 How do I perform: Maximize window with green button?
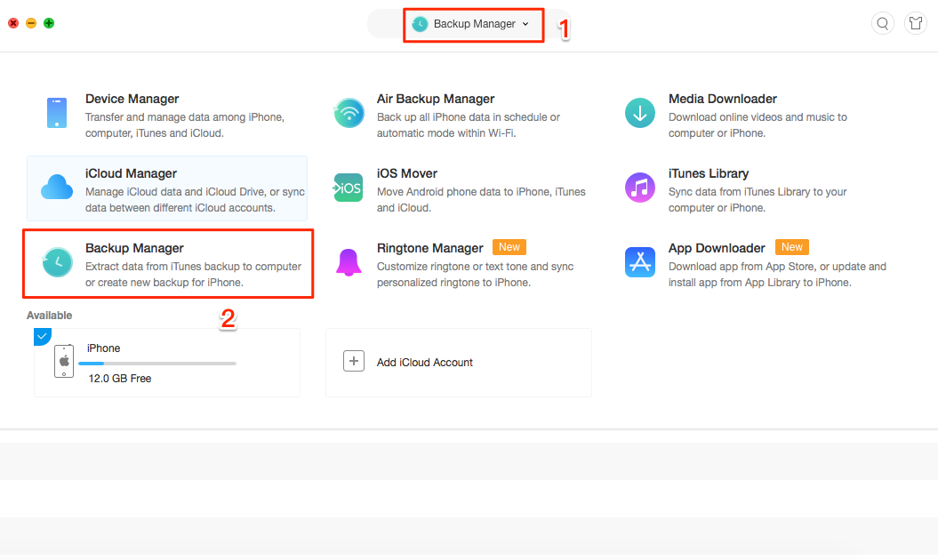[49, 23]
